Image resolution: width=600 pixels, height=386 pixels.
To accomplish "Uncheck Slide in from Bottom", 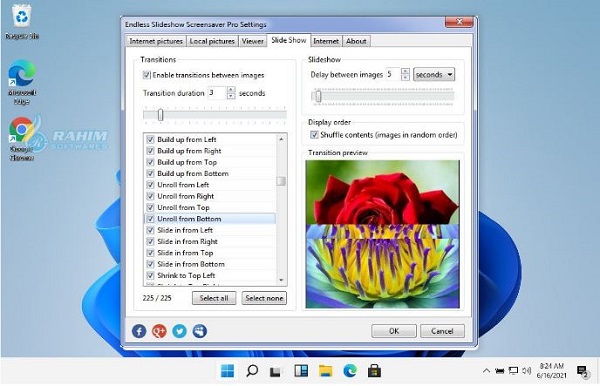I will (x=150, y=264).
